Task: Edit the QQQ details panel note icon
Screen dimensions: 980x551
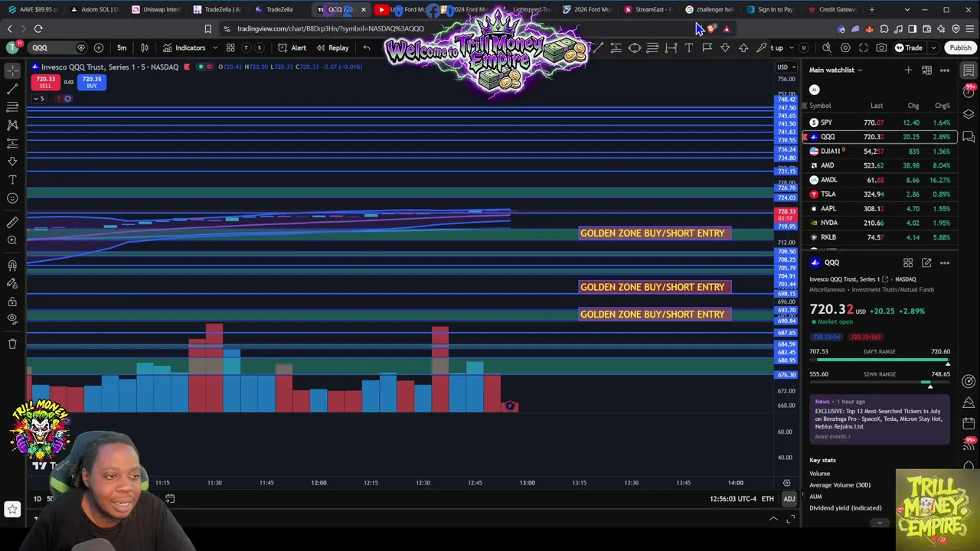Action: [x=926, y=262]
